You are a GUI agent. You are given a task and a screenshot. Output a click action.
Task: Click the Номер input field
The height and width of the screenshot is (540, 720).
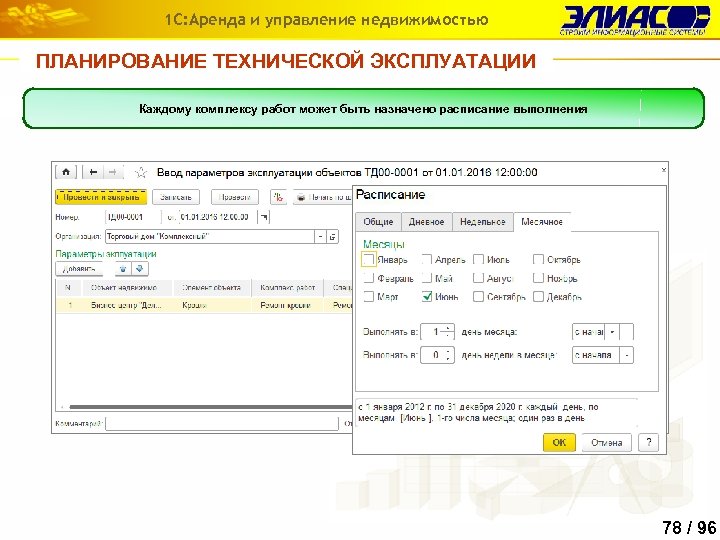133,217
